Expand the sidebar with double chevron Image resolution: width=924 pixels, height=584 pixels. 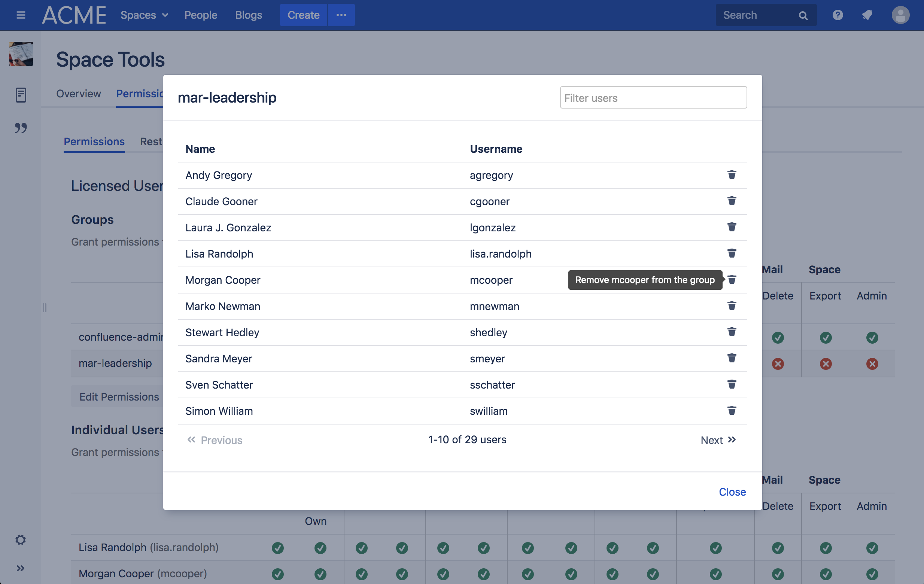(x=21, y=568)
